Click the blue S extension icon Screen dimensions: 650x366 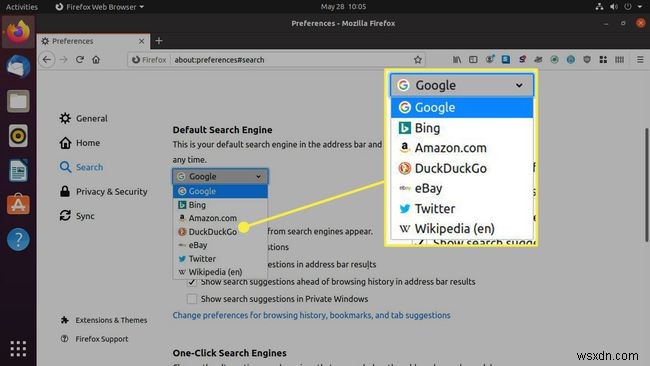(x=506, y=60)
